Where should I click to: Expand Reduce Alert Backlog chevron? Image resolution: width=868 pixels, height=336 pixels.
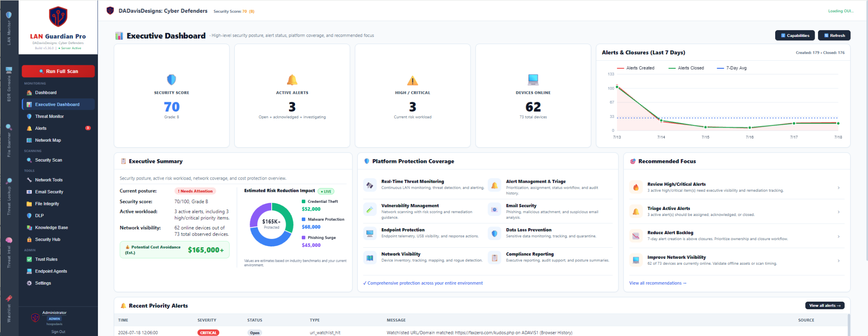point(839,236)
